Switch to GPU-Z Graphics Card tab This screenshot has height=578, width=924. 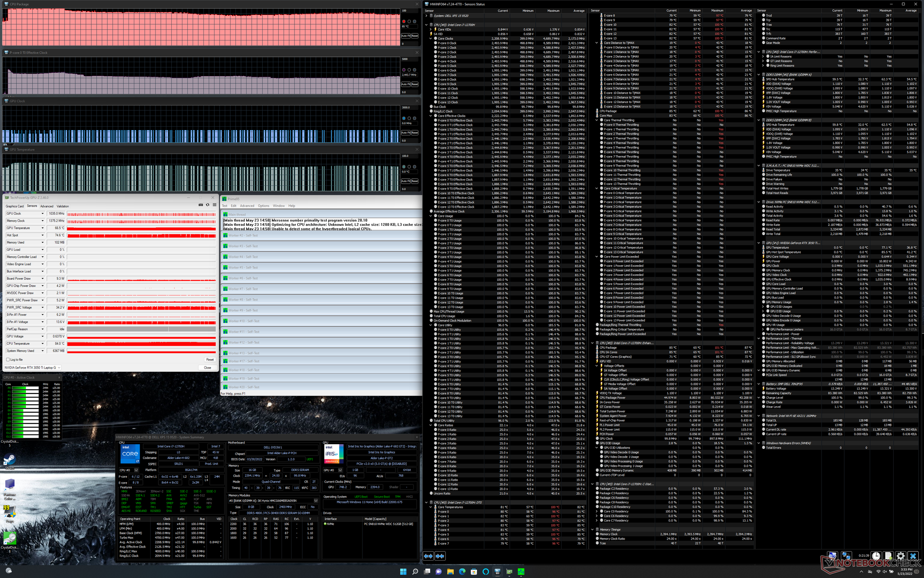pos(14,206)
